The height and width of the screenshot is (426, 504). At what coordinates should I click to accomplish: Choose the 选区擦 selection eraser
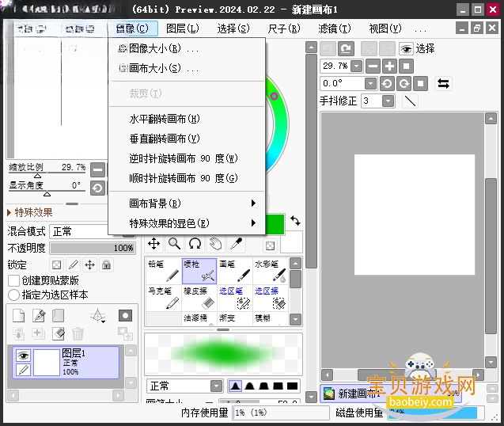pos(271,298)
